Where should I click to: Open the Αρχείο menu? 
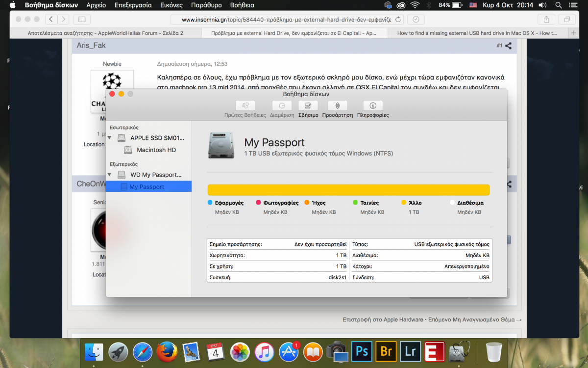click(x=96, y=5)
